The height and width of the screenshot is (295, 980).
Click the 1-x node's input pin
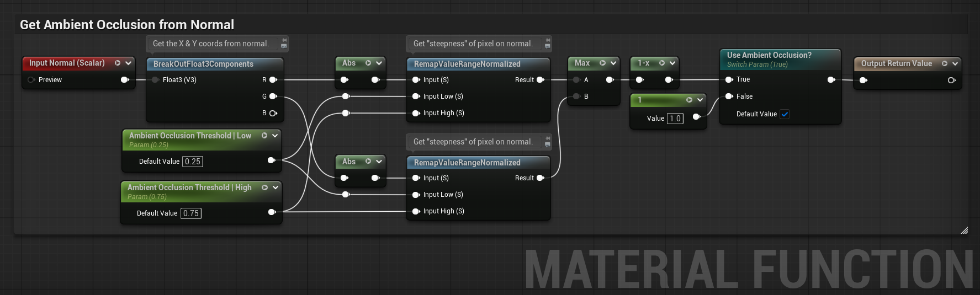point(639,80)
